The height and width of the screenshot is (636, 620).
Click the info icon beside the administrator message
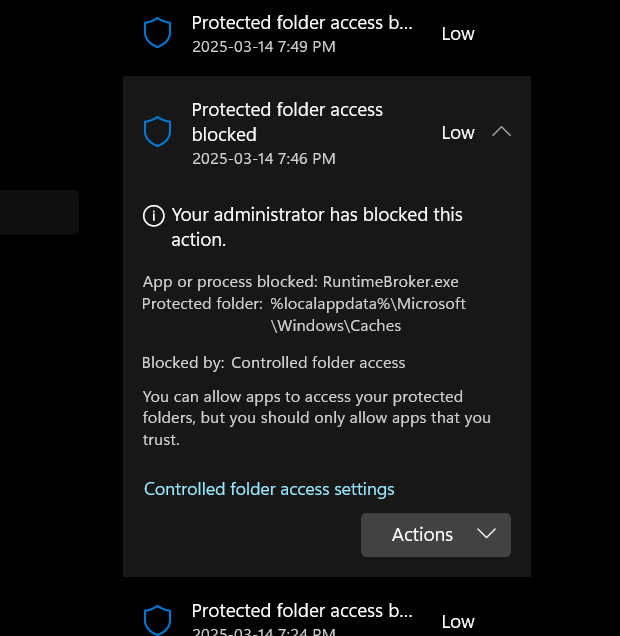pyautogui.click(x=154, y=215)
